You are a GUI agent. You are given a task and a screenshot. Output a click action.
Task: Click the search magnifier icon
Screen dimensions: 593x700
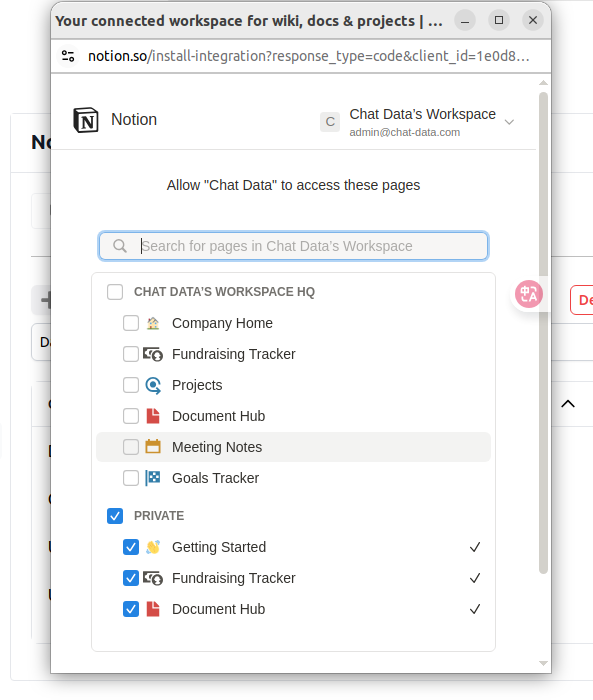coord(120,246)
